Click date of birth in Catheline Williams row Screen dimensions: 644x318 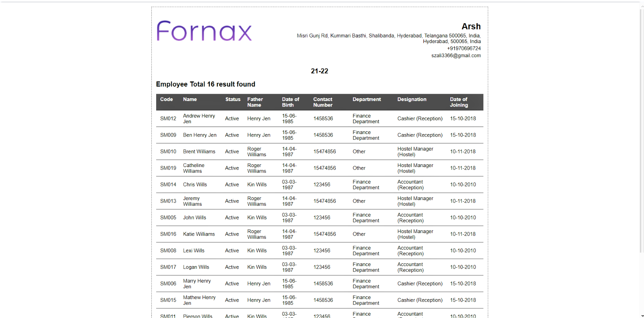(289, 168)
